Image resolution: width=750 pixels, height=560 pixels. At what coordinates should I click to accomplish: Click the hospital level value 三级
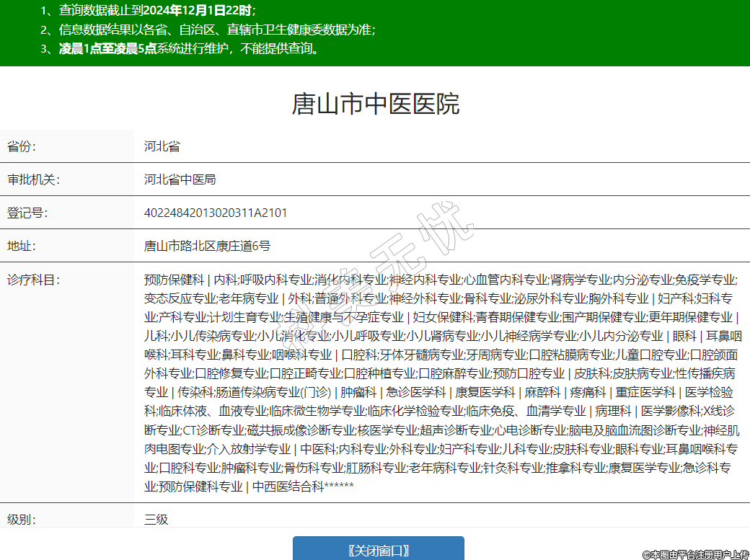coord(156,519)
